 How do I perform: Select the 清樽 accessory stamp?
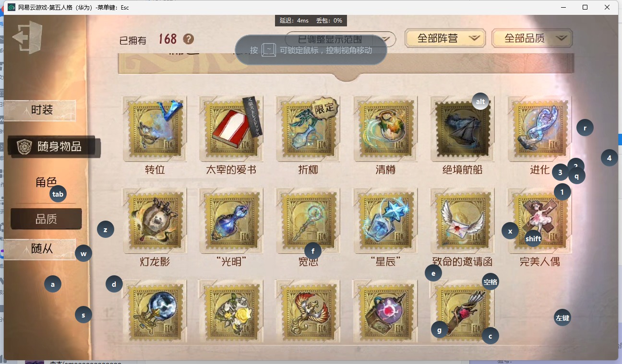coord(385,128)
